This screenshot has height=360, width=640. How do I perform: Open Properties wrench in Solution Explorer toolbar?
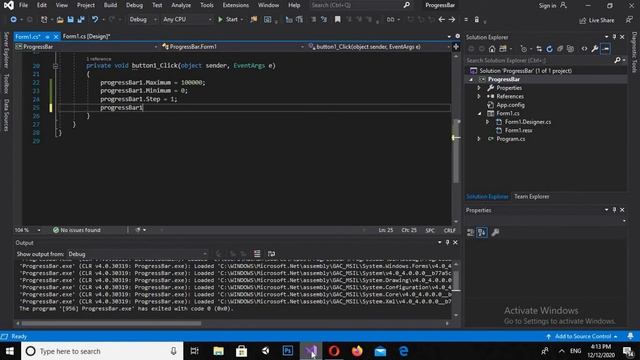click(595, 49)
